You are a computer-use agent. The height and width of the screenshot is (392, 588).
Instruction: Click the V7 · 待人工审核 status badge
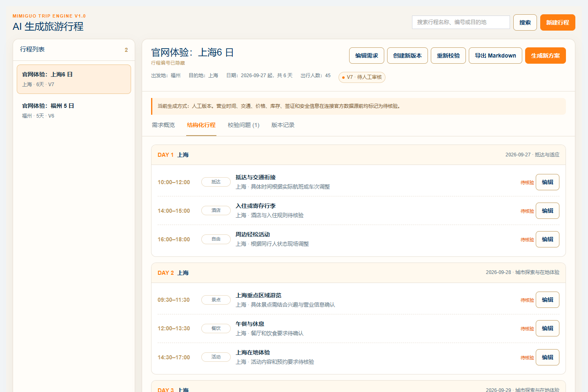coord(362,77)
